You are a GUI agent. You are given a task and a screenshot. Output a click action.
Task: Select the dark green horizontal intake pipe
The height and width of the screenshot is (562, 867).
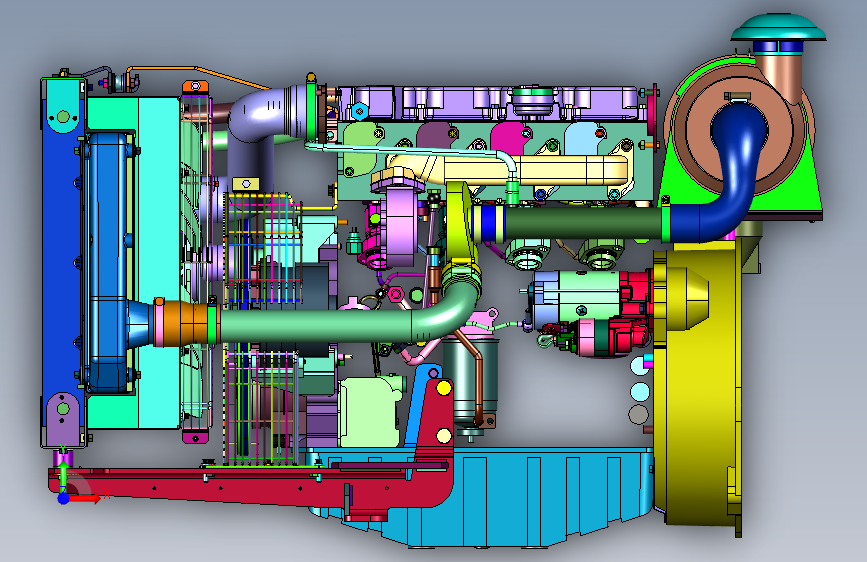(583, 222)
